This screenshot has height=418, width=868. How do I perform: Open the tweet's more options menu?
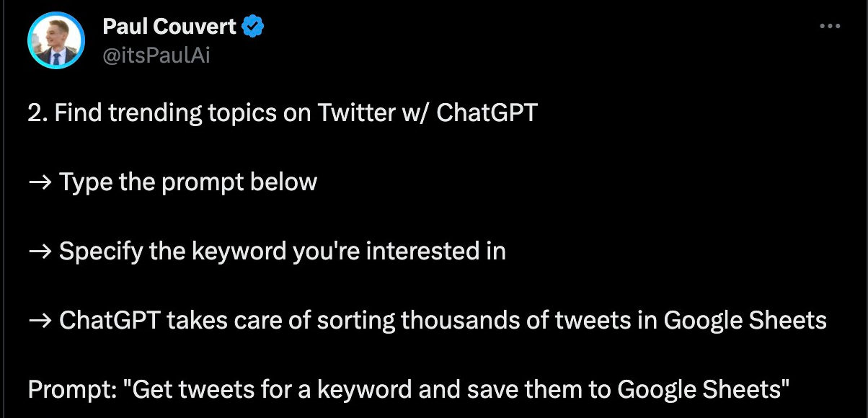(831, 27)
